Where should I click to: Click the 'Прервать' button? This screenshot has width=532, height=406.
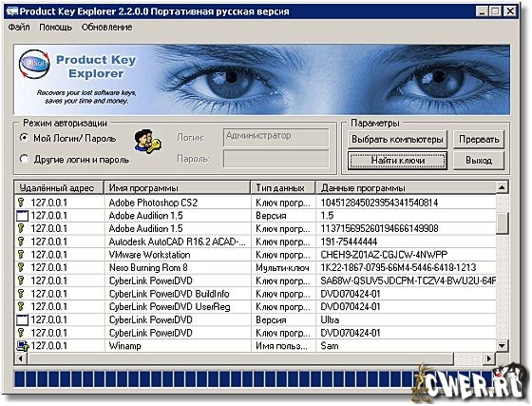[x=479, y=140]
